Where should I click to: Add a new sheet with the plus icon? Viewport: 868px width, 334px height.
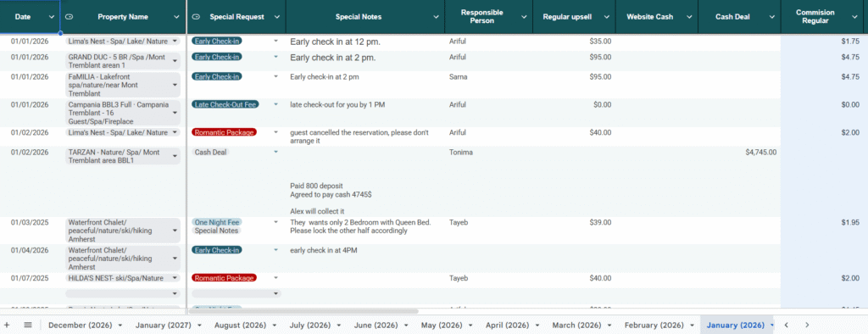(7, 326)
